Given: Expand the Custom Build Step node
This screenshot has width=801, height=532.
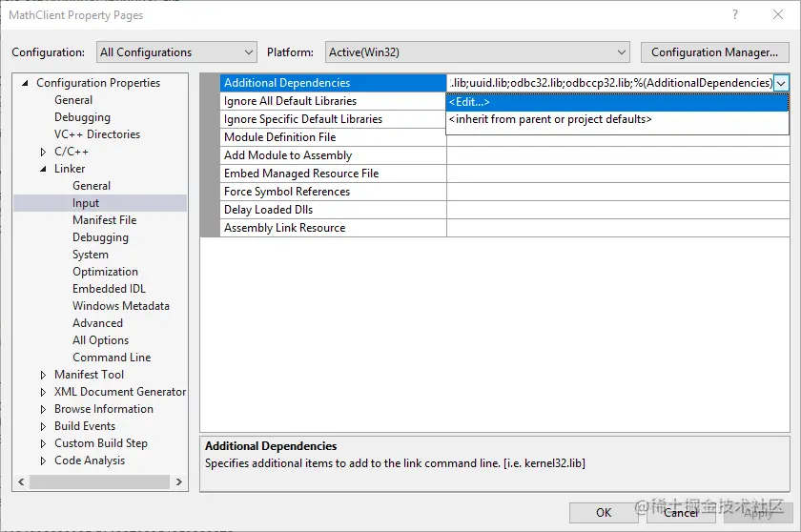Looking at the screenshot, I should (43, 443).
